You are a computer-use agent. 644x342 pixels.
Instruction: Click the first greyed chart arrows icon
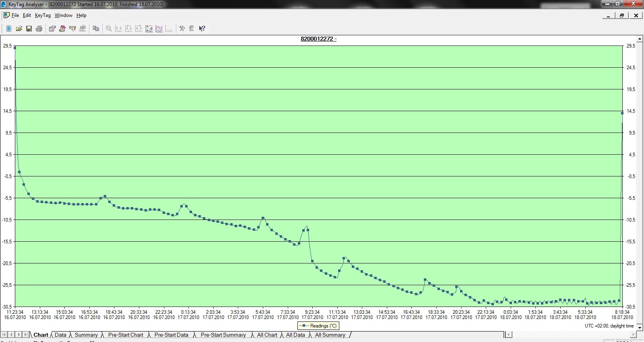[119, 29]
